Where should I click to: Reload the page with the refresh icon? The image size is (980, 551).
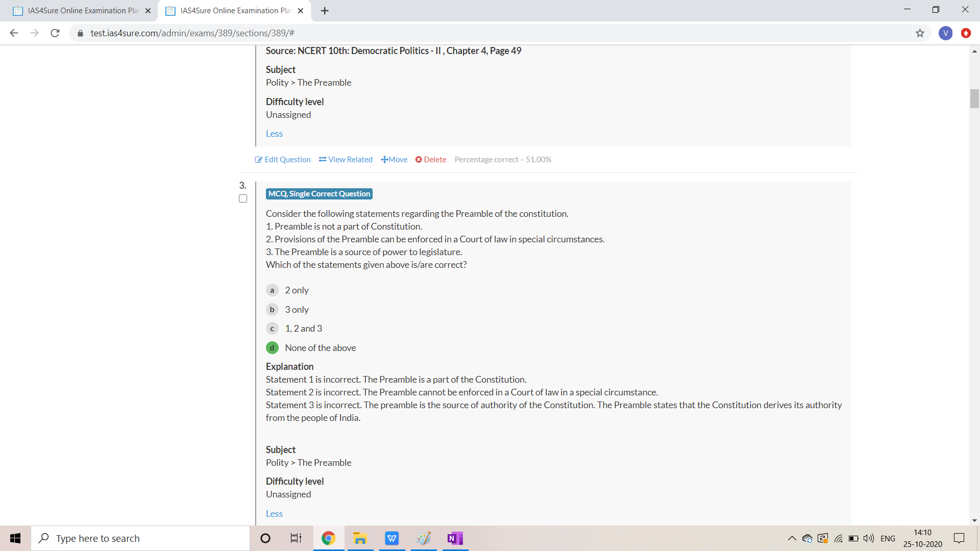click(55, 33)
